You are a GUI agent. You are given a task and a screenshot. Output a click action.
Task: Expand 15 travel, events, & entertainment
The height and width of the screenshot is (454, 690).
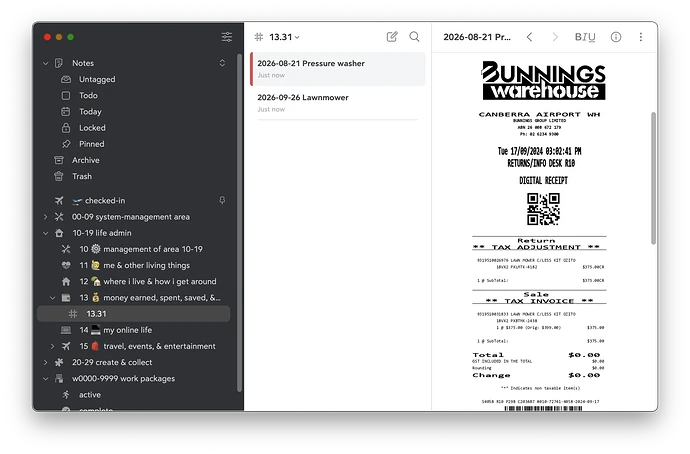click(52, 346)
